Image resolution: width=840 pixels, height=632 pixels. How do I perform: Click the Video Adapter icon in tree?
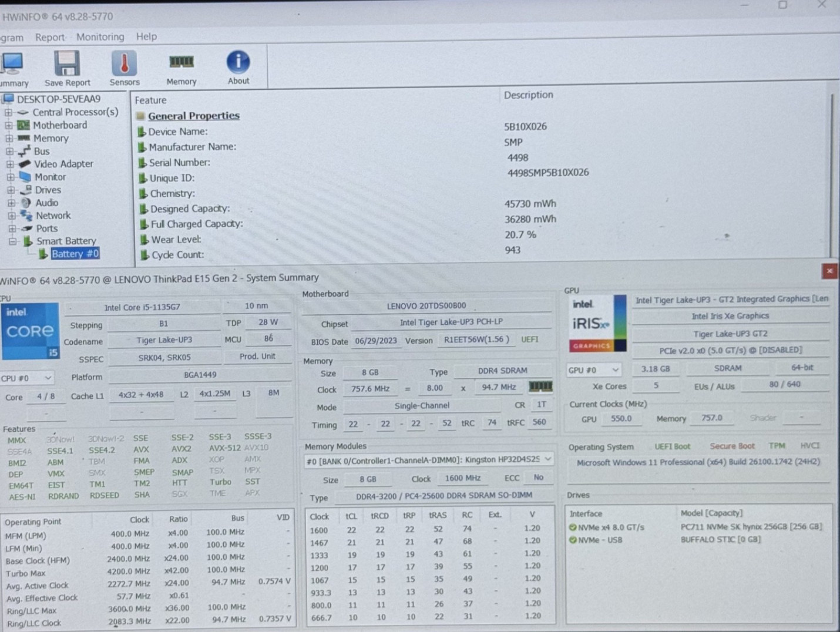(25, 164)
